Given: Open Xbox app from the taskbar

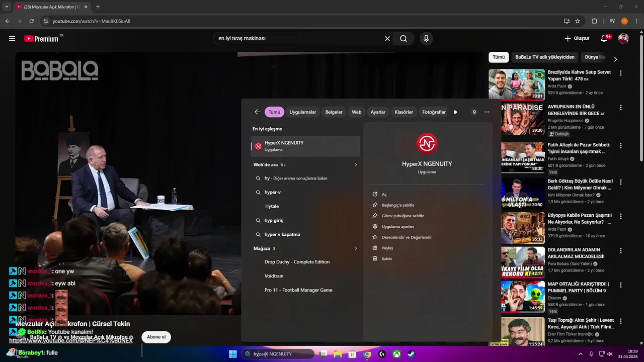Looking at the screenshot, I should click(x=397, y=354).
